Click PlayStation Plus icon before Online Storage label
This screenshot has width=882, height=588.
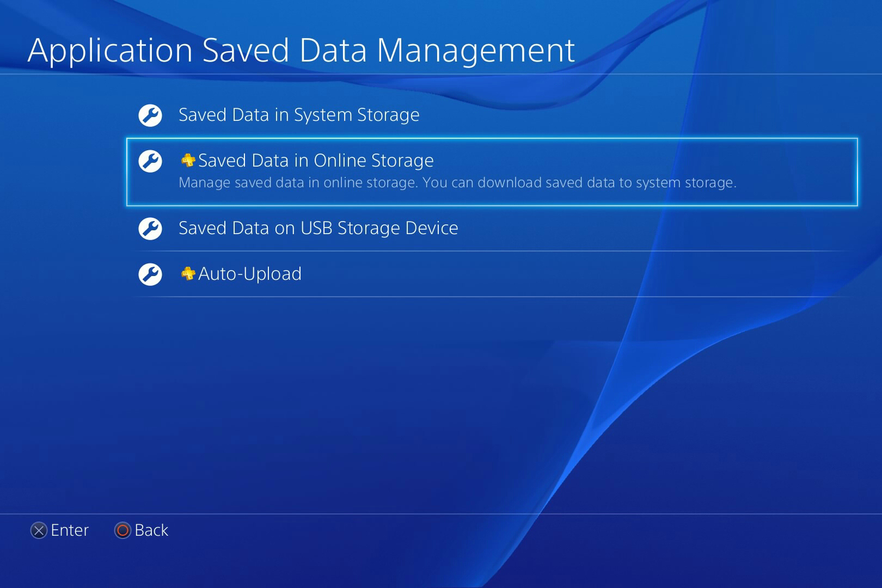tap(188, 160)
